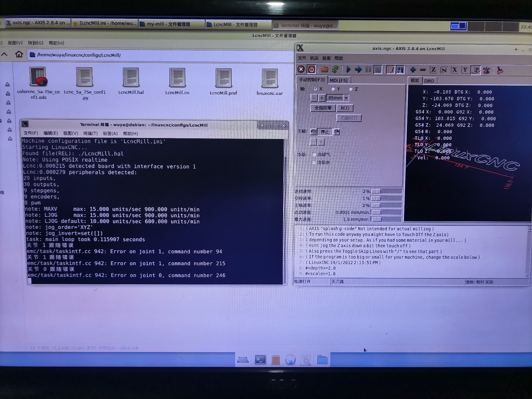This screenshot has height=399, width=532.
Task: Select linuxcnc.var file
Action: point(270,82)
